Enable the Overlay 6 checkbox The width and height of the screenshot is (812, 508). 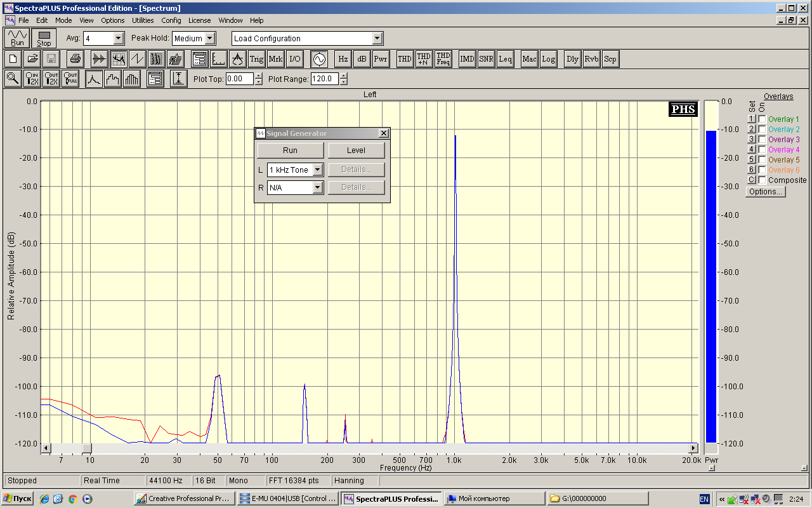point(762,170)
